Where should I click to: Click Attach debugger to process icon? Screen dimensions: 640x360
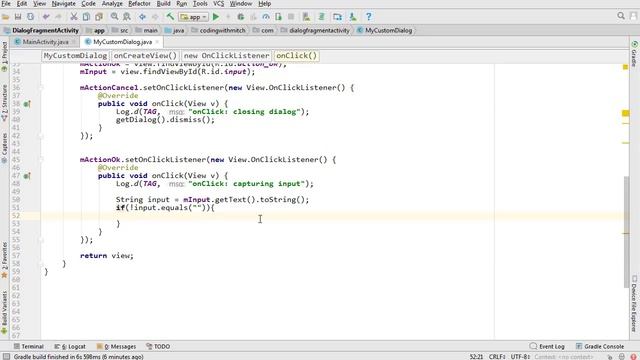[x=278, y=17]
